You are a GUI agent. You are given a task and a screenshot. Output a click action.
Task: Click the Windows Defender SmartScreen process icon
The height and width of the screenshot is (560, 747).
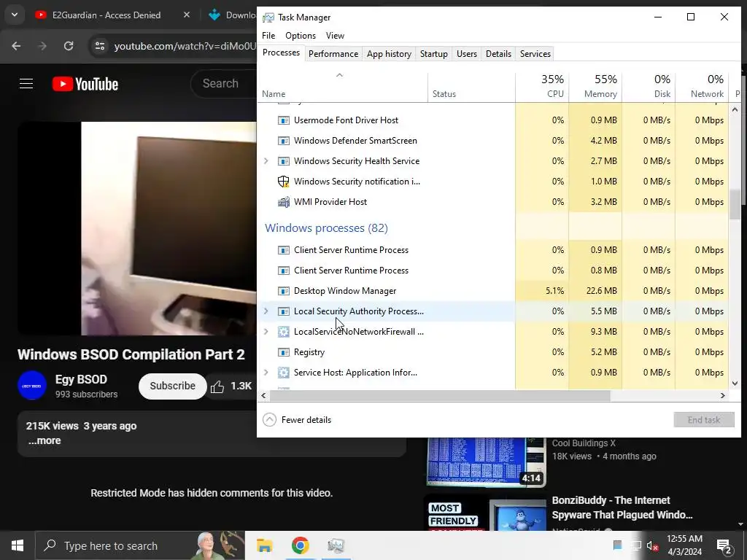point(284,141)
